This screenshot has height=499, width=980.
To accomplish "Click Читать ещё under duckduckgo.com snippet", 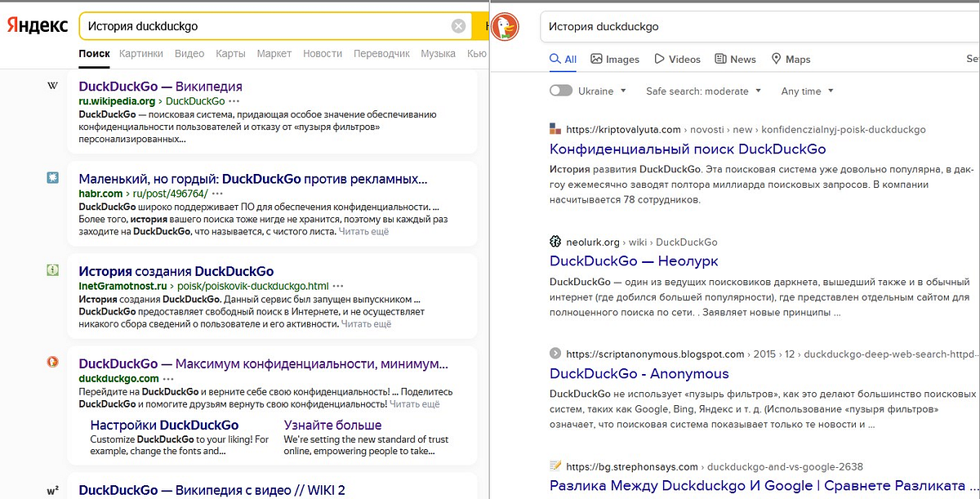I will (x=415, y=403).
